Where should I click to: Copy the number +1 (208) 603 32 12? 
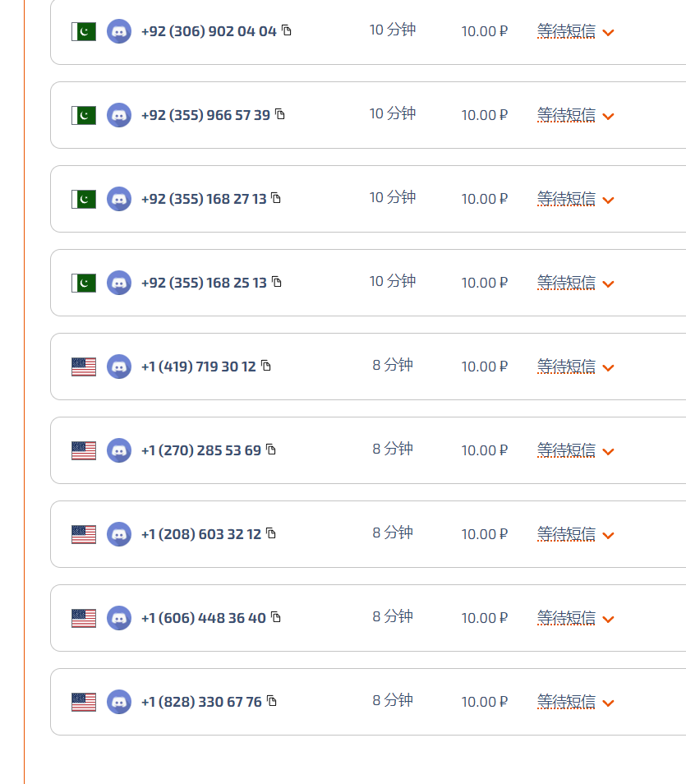click(x=271, y=533)
